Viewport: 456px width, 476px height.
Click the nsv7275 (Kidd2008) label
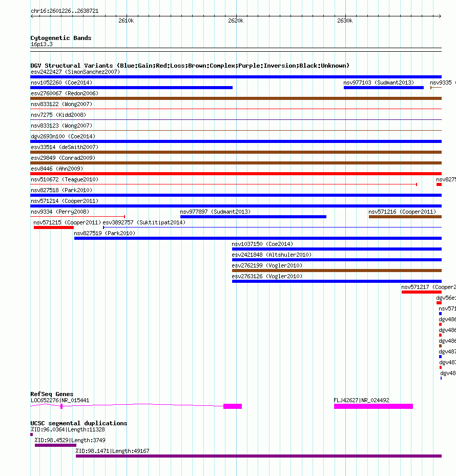(58, 115)
